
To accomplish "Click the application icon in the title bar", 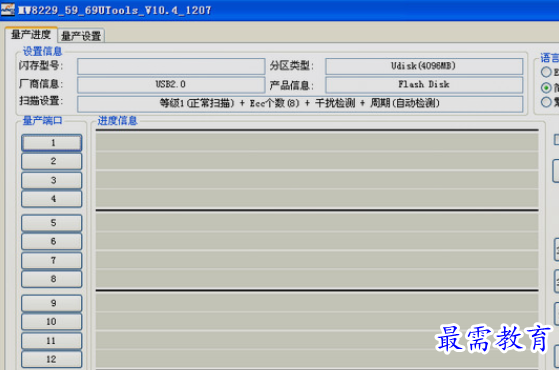I will coord(8,10).
